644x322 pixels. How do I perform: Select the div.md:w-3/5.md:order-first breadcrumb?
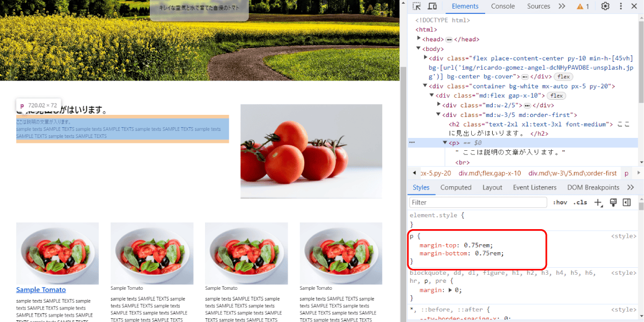[573, 173]
